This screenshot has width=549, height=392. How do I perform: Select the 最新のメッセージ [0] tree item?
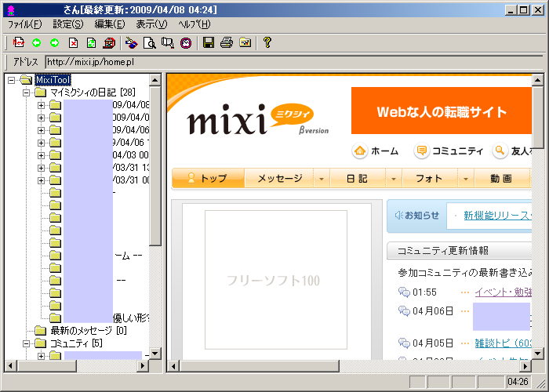tap(89, 330)
